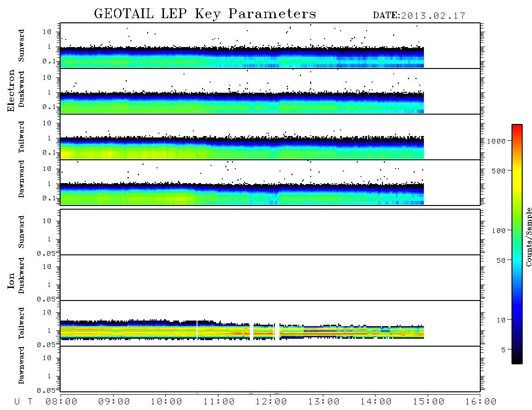Click the "U T" axis label
The width and height of the screenshot is (532, 410).
[x=23, y=402]
